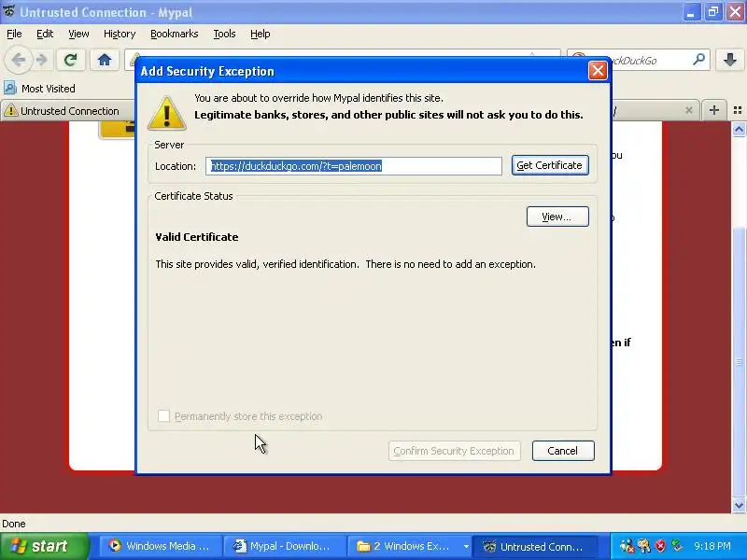The width and height of the screenshot is (747, 560).
Task: Open the File menu
Action: pyautogui.click(x=14, y=34)
